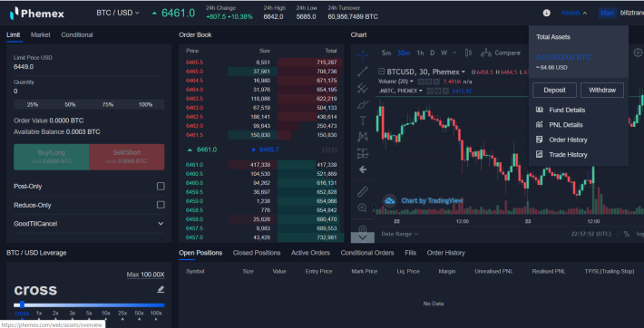Viewport: 644px width, 328px height.
Task: Pick the ruler measure tool
Action: tap(363, 191)
